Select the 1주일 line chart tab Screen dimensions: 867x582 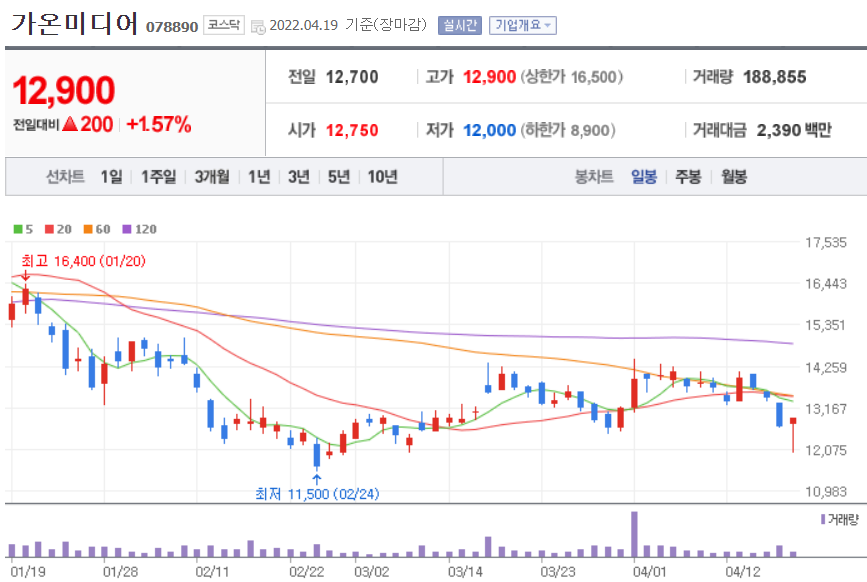click(x=158, y=177)
